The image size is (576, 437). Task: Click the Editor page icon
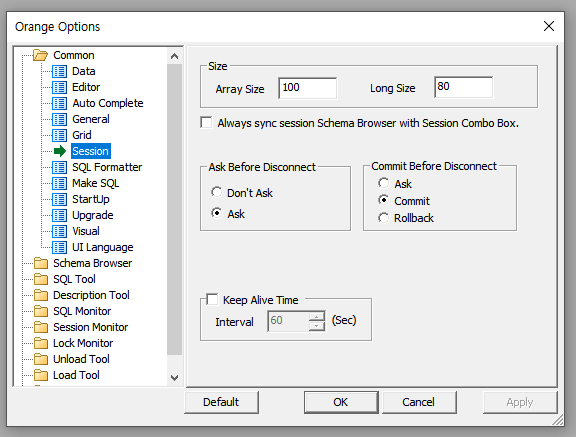point(59,87)
